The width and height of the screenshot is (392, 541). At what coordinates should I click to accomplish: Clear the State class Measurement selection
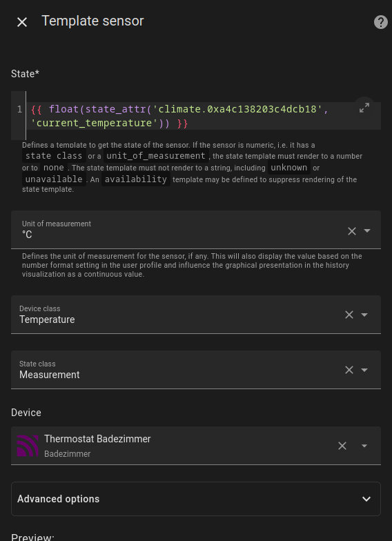tap(349, 370)
